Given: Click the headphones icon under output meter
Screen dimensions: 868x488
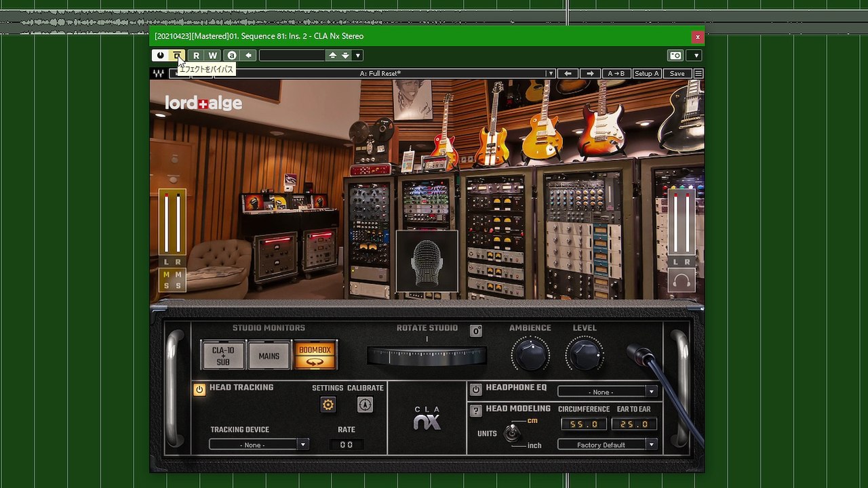Looking at the screenshot, I should coord(682,280).
